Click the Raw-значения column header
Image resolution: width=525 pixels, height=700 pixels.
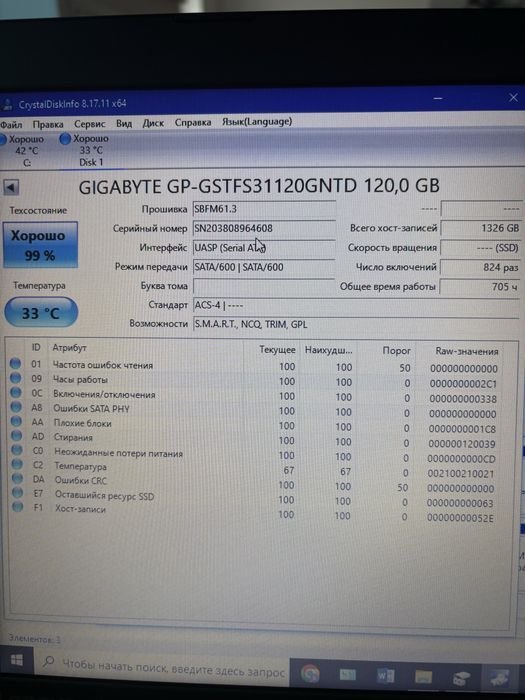tap(467, 351)
